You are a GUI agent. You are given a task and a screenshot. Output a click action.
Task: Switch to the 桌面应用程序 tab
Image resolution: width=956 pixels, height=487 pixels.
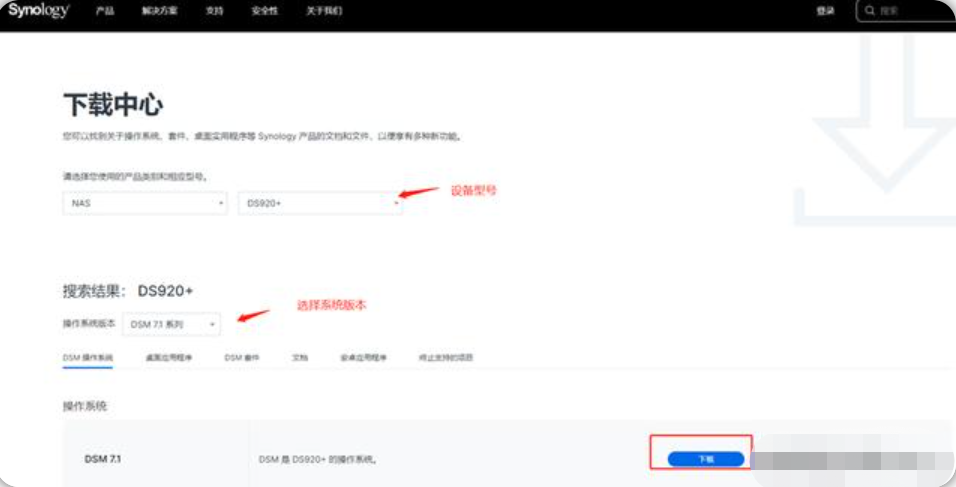(169, 358)
